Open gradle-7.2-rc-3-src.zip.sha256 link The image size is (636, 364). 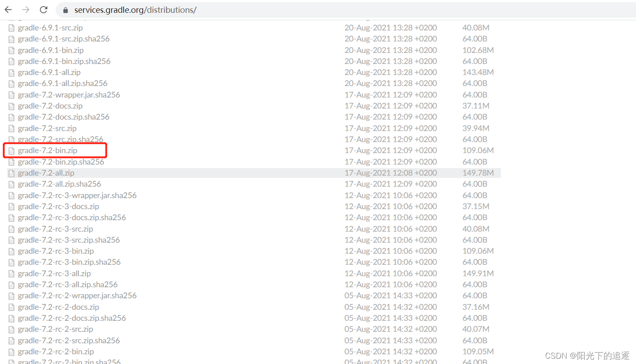(x=69, y=240)
